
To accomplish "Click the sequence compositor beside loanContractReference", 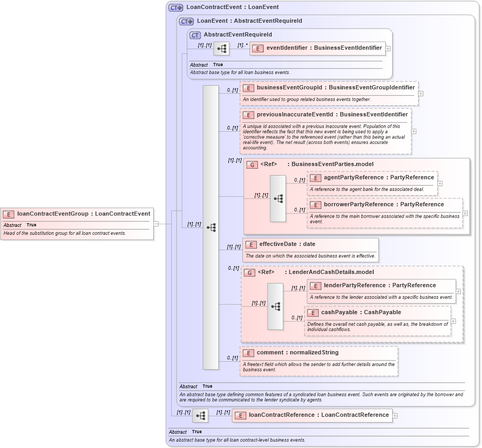I will [200, 415].
